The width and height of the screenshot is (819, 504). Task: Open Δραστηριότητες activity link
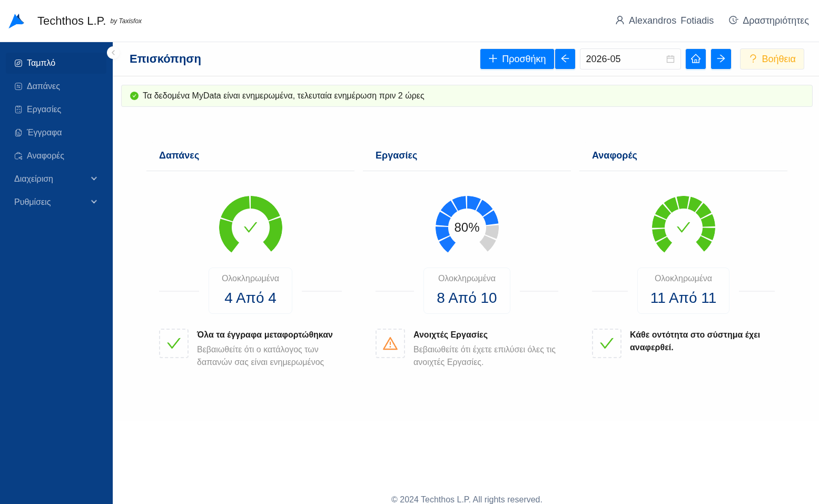[x=769, y=21]
